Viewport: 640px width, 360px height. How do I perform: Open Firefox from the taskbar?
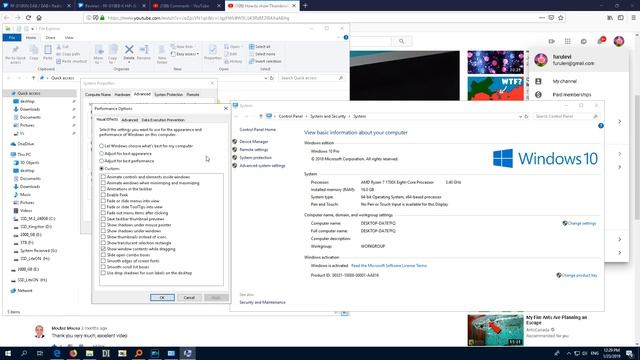coord(73,353)
